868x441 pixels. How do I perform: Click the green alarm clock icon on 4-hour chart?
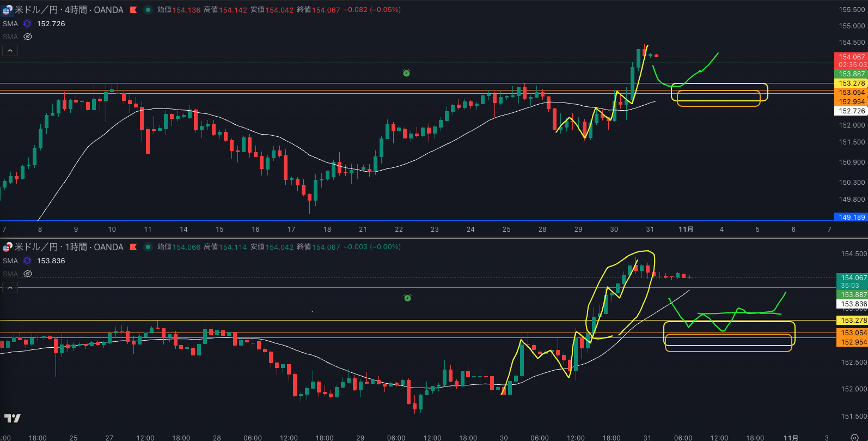406,73
